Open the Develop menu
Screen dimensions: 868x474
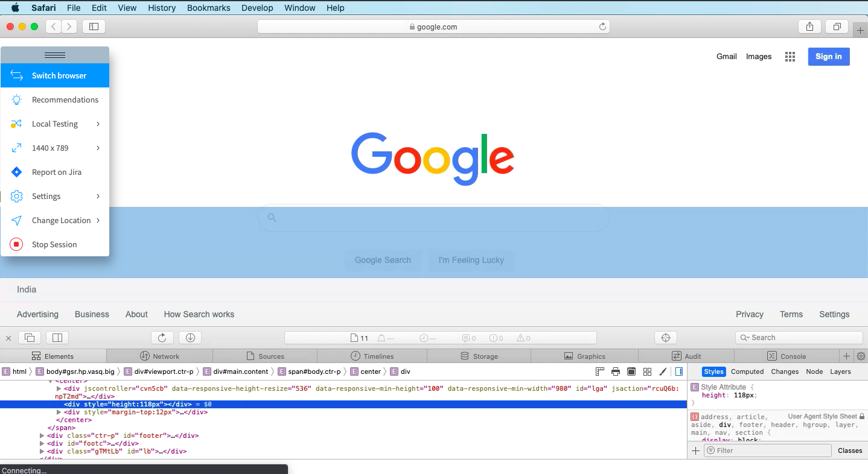click(257, 8)
